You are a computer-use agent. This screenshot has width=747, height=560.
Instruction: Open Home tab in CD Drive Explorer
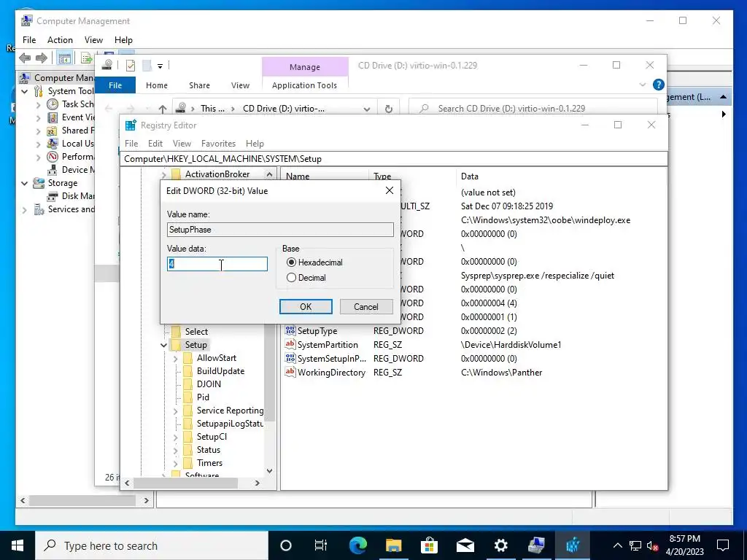157,85
